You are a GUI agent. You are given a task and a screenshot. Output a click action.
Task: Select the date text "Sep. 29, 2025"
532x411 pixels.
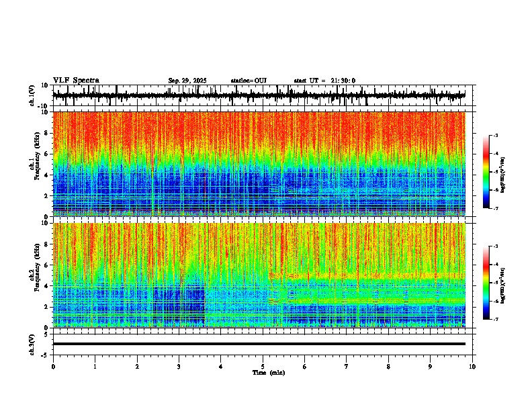click(187, 81)
